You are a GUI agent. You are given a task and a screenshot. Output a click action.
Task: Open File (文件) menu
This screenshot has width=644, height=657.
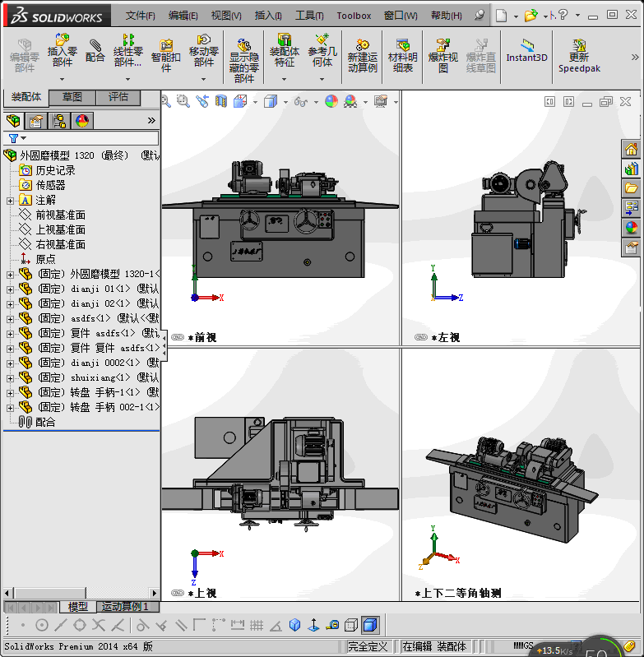click(141, 16)
